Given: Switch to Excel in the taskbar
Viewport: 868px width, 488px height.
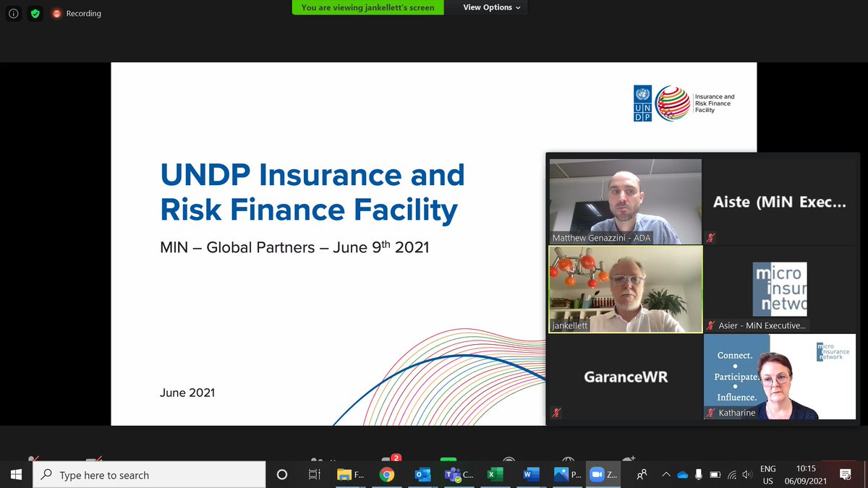Looking at the screenshot, I should (495, 474).
